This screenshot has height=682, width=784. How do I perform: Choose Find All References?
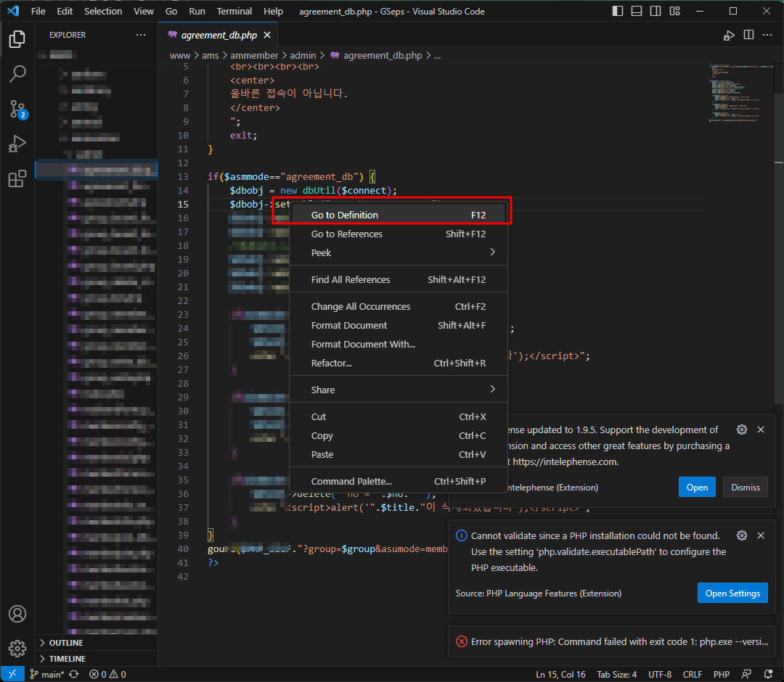point(399,280)
